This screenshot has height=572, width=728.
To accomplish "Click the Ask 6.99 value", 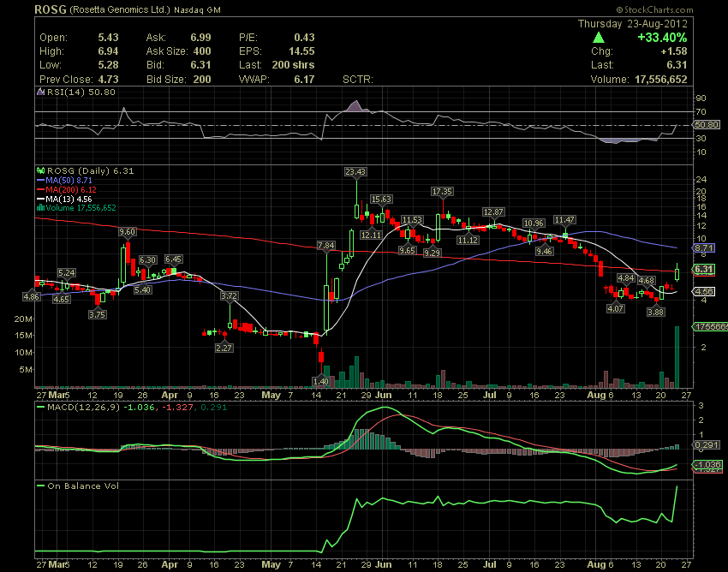I will (x=200, y=37).
